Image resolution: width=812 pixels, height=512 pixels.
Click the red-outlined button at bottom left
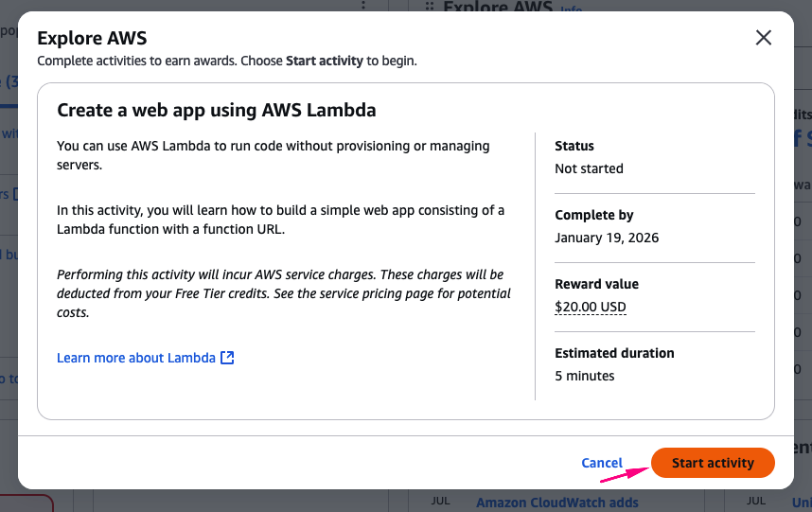coord(26,503)
